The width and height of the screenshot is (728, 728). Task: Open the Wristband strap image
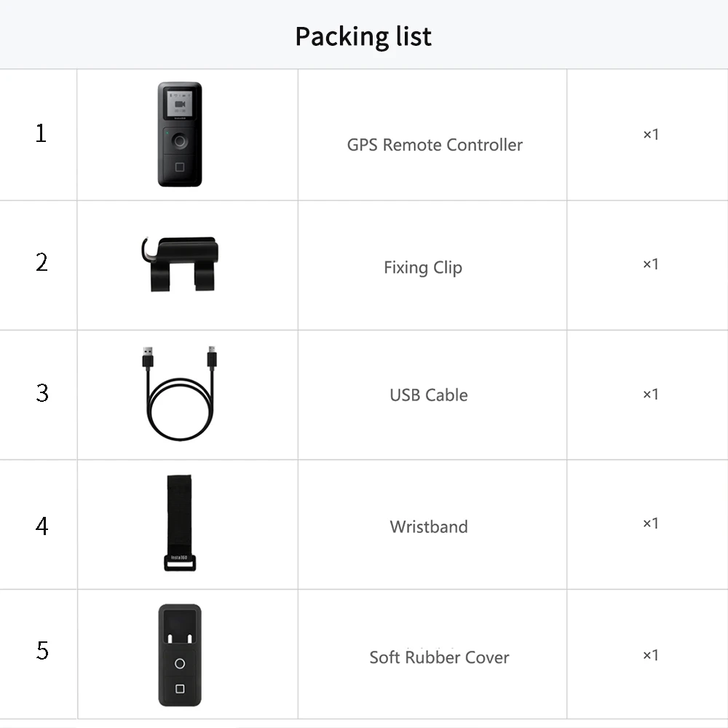[x=179, y=522]
